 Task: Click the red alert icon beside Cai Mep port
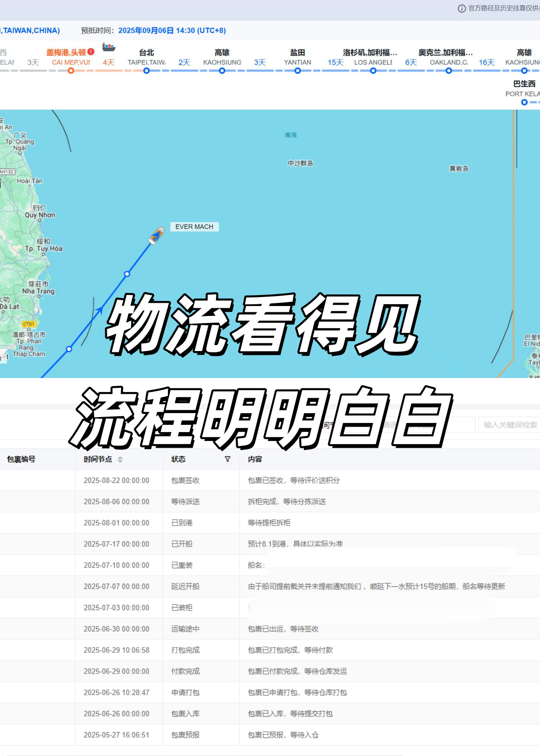click(x=91, y=52)
